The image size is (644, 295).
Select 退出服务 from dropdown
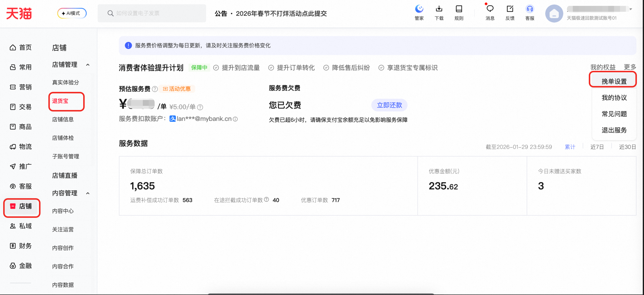[x=614, y=130]
